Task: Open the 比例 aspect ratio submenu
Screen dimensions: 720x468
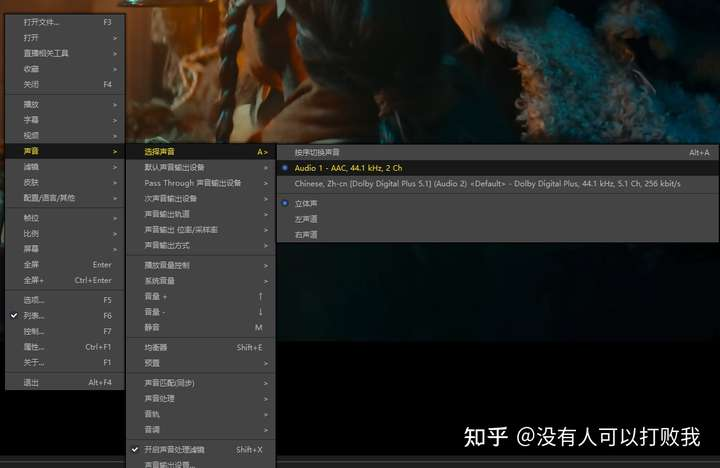Action: (65, 234)
